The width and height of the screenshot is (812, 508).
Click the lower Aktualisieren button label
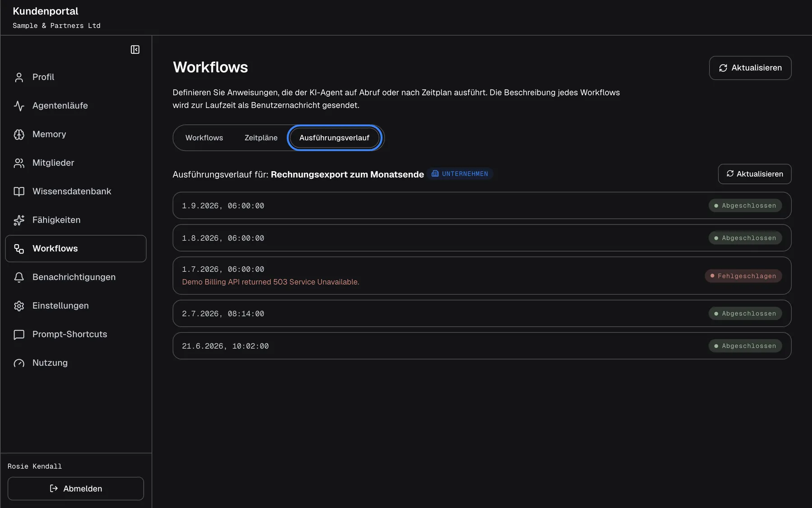click(x=760, y=174)
